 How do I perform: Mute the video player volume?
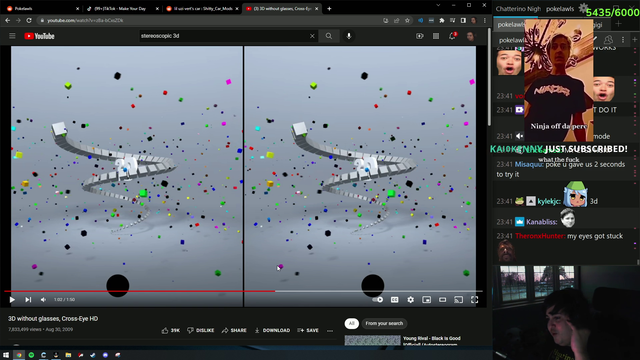(x=43, y=300)
